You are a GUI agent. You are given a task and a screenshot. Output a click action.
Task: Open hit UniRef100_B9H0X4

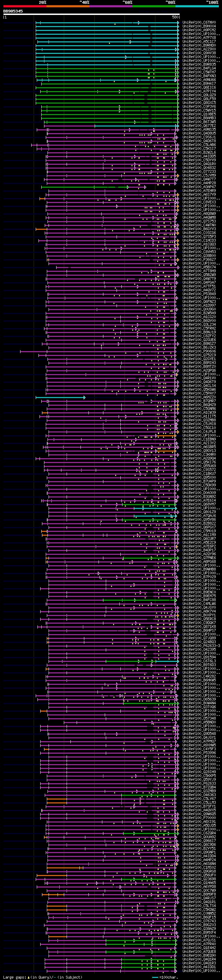point(199,26)
